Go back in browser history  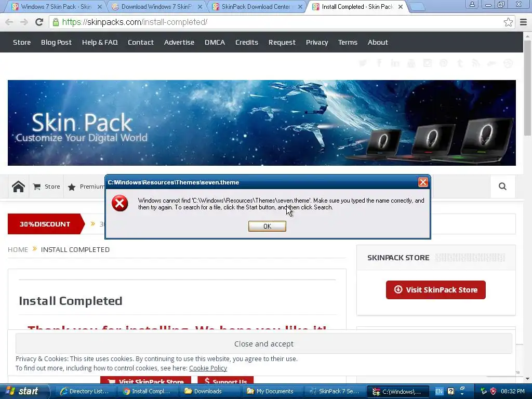coord(9,22)
